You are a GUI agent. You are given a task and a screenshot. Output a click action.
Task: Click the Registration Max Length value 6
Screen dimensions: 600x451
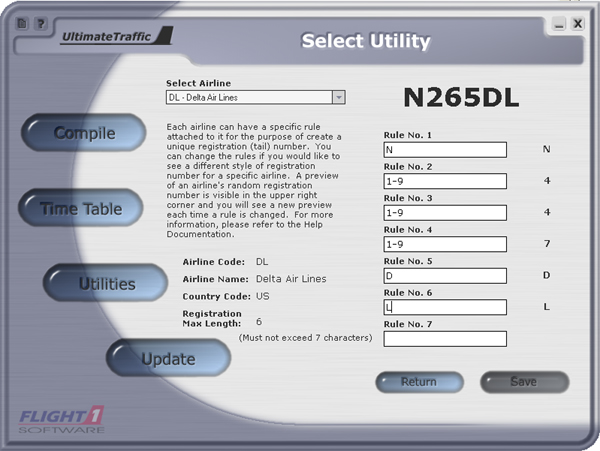[259, 321]
